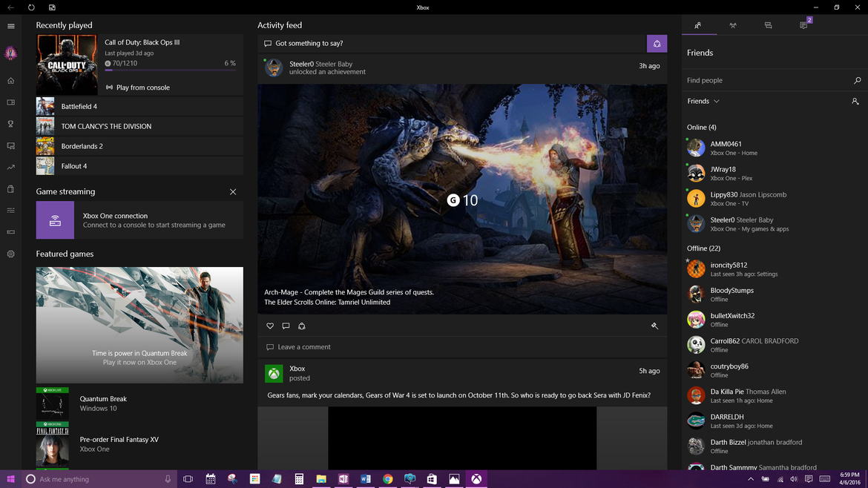Like the Elder Scrolls achievement post
Image resolution: width=868 pixels, height=488 pixels.
[270, 326]
